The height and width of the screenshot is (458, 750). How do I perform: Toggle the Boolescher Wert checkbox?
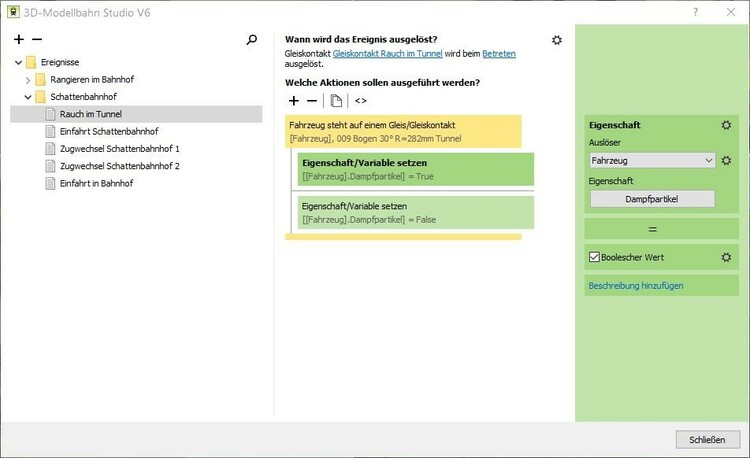(593, 258)
